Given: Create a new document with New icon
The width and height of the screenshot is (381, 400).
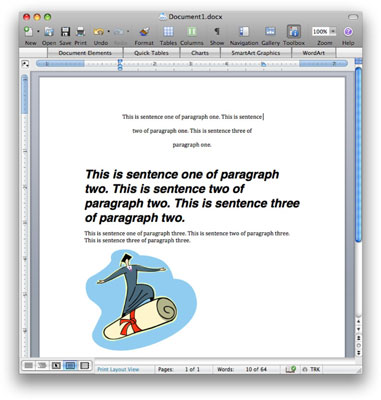Looking at the screenshot, I should pyautogui.click(x=29, y=32).
